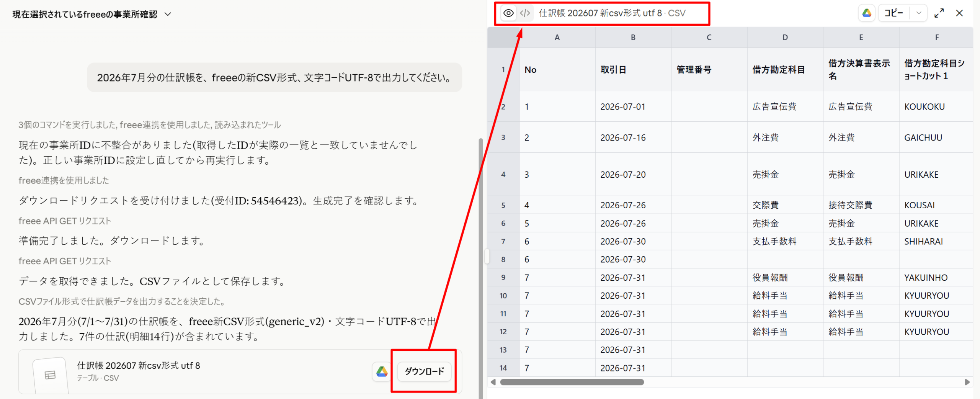Click the ダウンロード button on file card
The width and height of the screenshot is (980, 399).
(x=424, y=371)
